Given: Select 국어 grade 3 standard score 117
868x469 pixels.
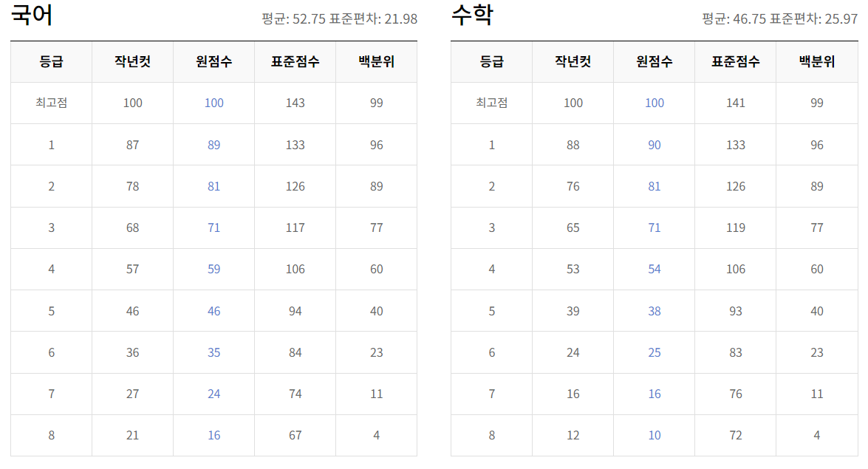Looking at the screenshot, I should (295, 227).
